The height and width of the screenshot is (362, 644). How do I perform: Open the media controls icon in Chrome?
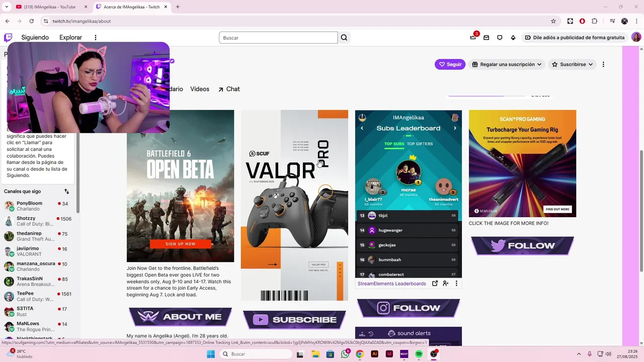click(x=612, y=21)
